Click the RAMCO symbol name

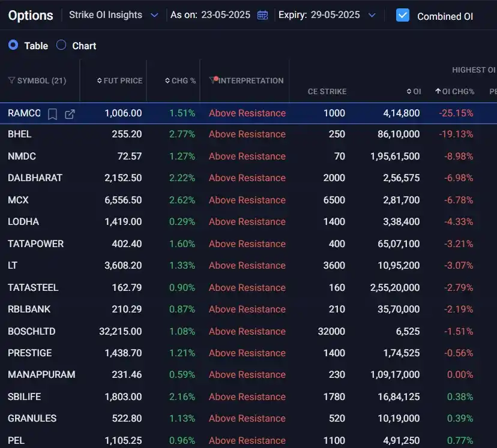24,113
